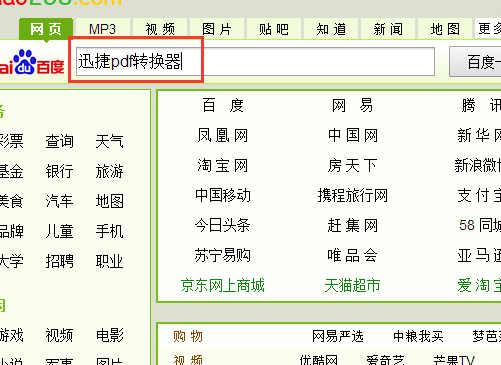Open the sidebar 地图 link next to 汽车
The image size is (501, 365).
(109, 201)
